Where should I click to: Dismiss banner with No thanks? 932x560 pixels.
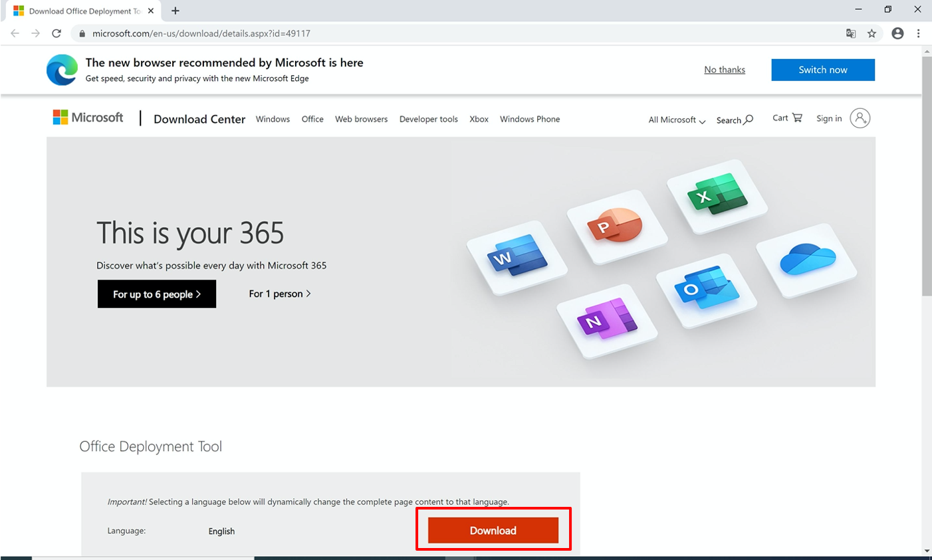pyautogui.click(x=725, y=70)
